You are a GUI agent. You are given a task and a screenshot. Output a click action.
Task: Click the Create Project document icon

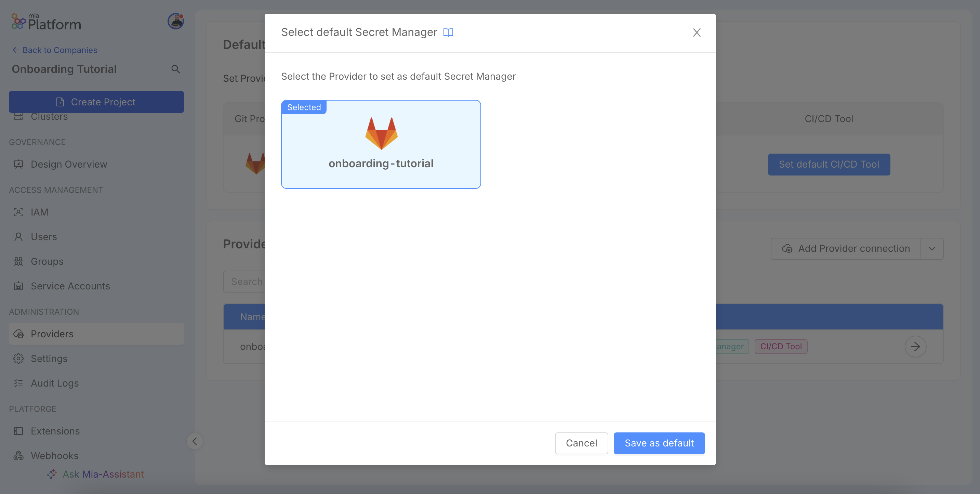click(60, 102)
